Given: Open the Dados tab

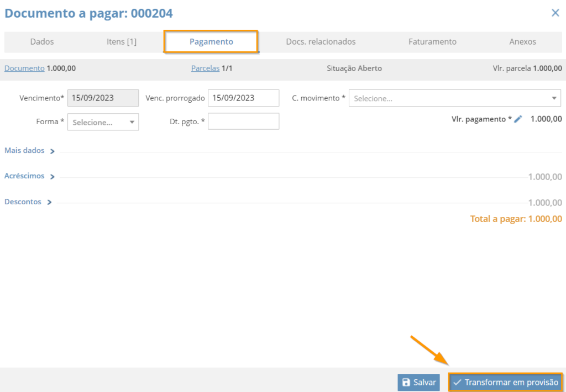Looking at the screenshot, I should (x=42, y=41).
